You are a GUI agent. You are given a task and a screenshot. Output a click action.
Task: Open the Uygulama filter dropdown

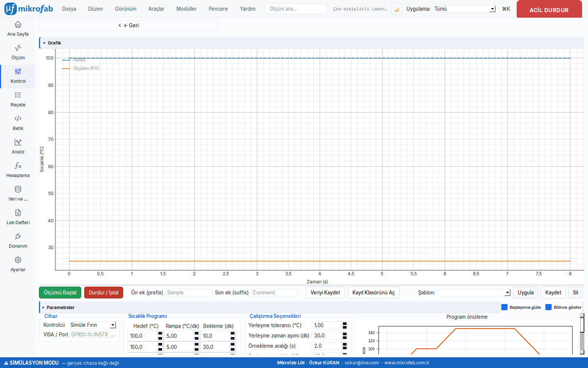(464, 9)
